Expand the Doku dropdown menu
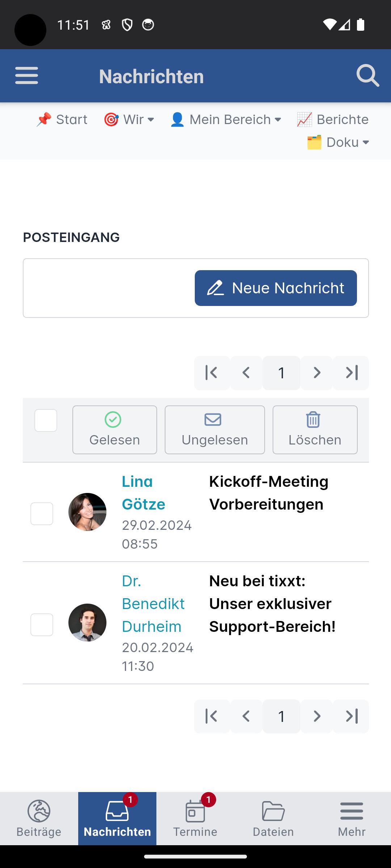Image resolution: width=391 pixels, height=868 pixels. (338, 142)
